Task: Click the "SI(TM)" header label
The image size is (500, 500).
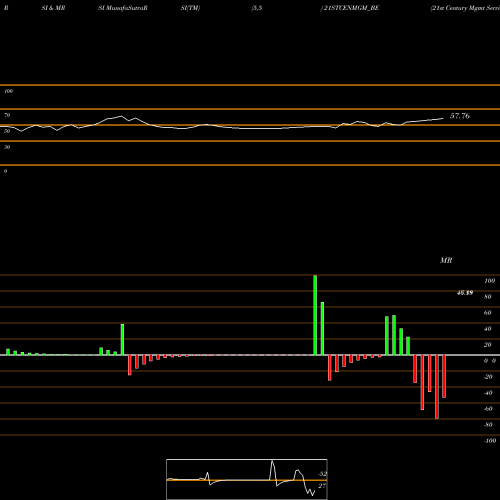Action: pyautogui.click(x=190, y=8)
